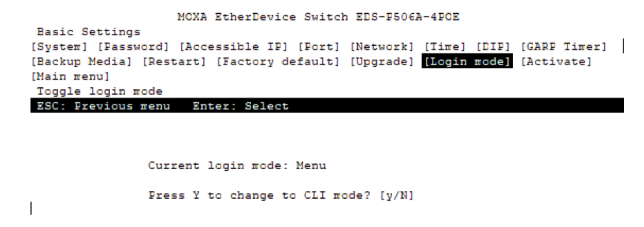Open the [DIP] menu item

(x=493, y=46)
